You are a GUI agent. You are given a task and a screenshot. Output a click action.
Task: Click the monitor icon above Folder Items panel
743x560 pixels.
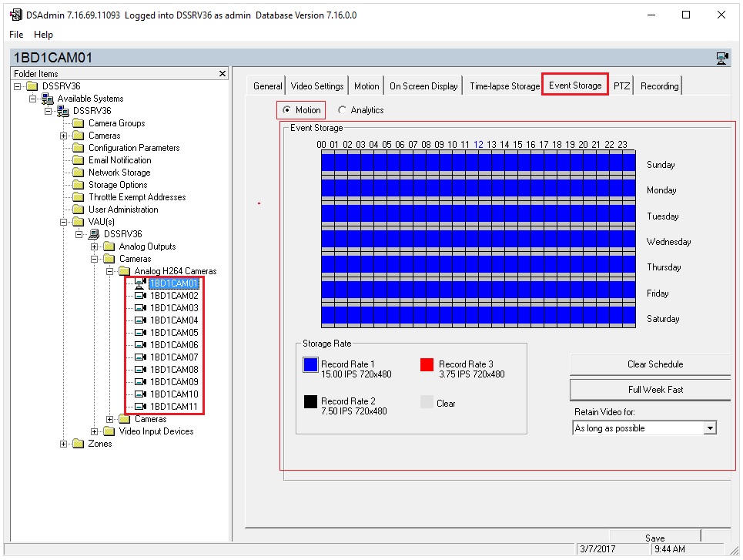tap(721, 58)
